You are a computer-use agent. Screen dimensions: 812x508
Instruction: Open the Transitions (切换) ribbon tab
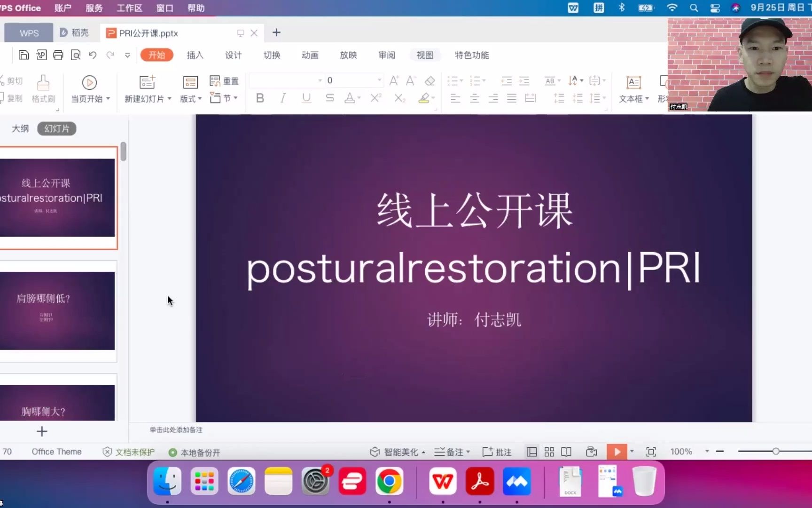tap(272, 55)
